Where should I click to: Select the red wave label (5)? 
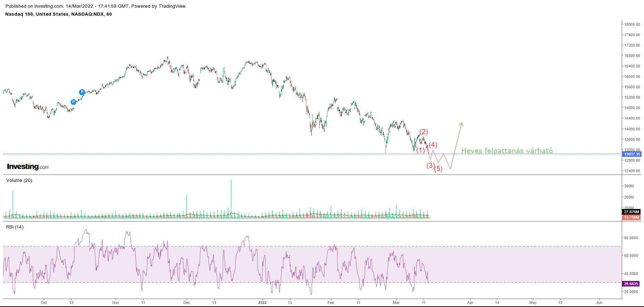pyautogui.click(x=438, y=169)
